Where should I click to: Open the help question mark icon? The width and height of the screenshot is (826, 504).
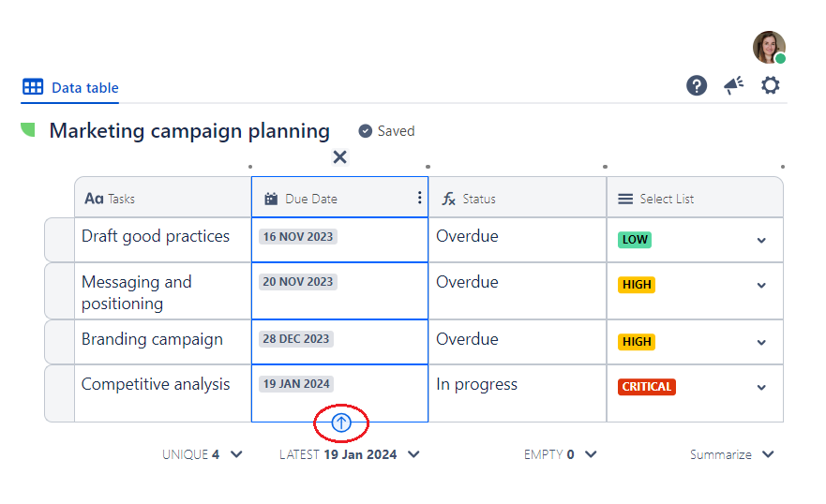coord(697,86)
